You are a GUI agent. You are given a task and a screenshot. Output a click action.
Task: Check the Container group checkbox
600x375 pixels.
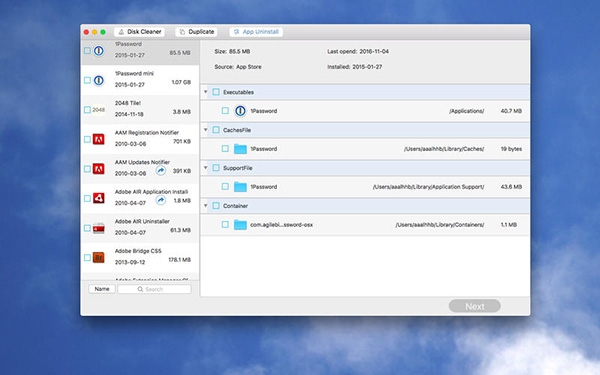tap(216, 206)
